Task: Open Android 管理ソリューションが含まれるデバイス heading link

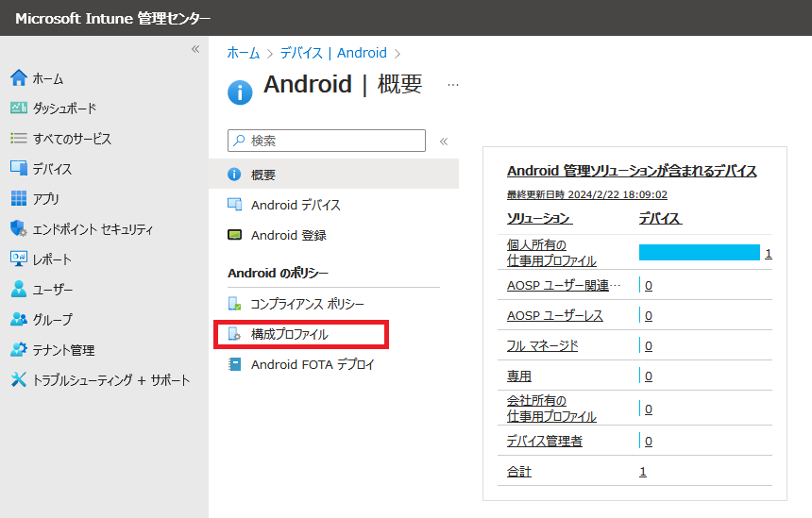Action: pyautogui.click(x=632, y=171)
